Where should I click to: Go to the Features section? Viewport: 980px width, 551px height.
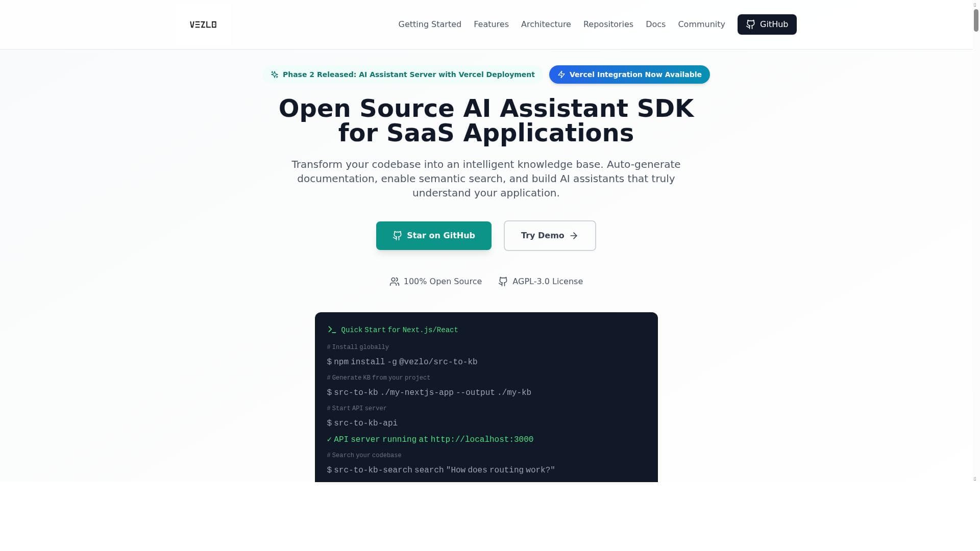[x=491, y=24]
